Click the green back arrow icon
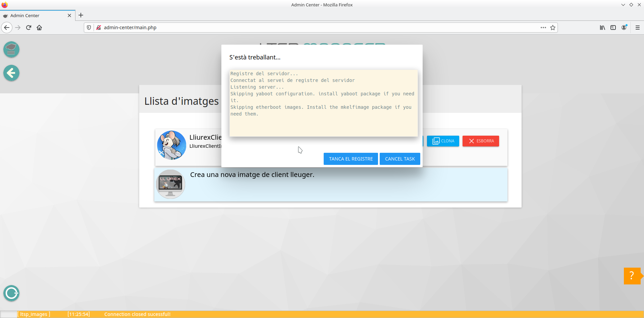This screenshot has width=644, height=318. point(11,73)
